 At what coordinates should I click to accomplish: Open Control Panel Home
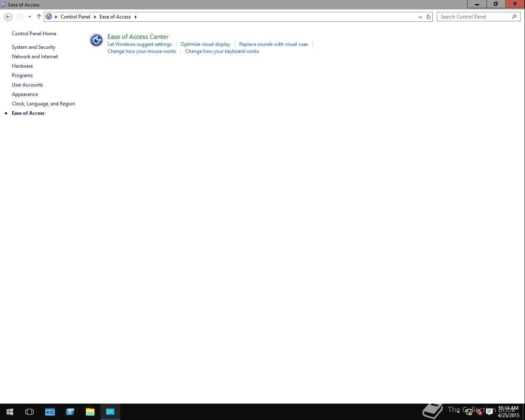(34, 34)
